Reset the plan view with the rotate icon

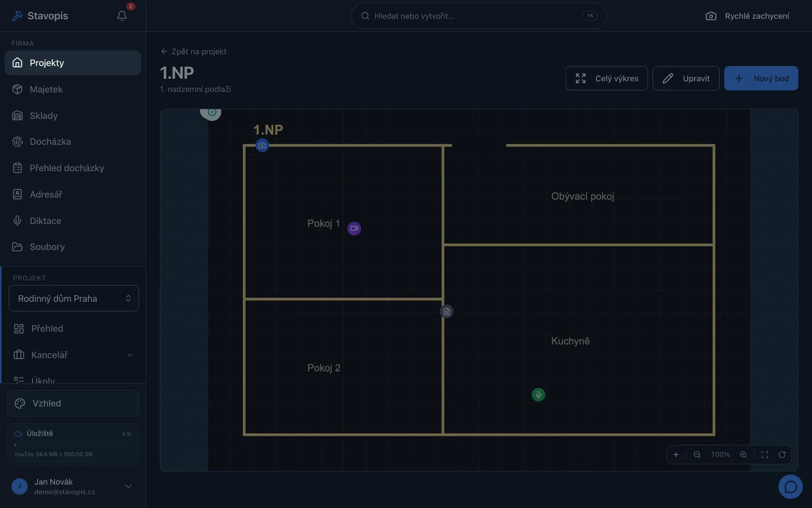tap(782, 454)
